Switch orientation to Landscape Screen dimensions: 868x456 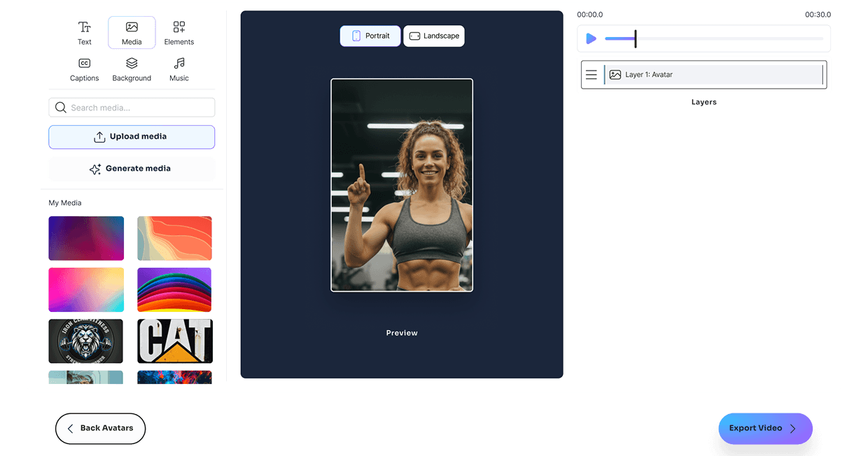point(434,36)
